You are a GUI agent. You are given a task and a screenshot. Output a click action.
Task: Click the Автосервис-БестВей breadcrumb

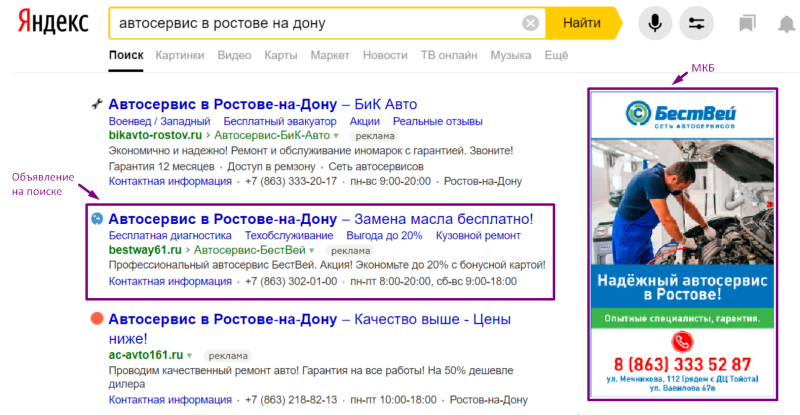[x=249, y=250]
